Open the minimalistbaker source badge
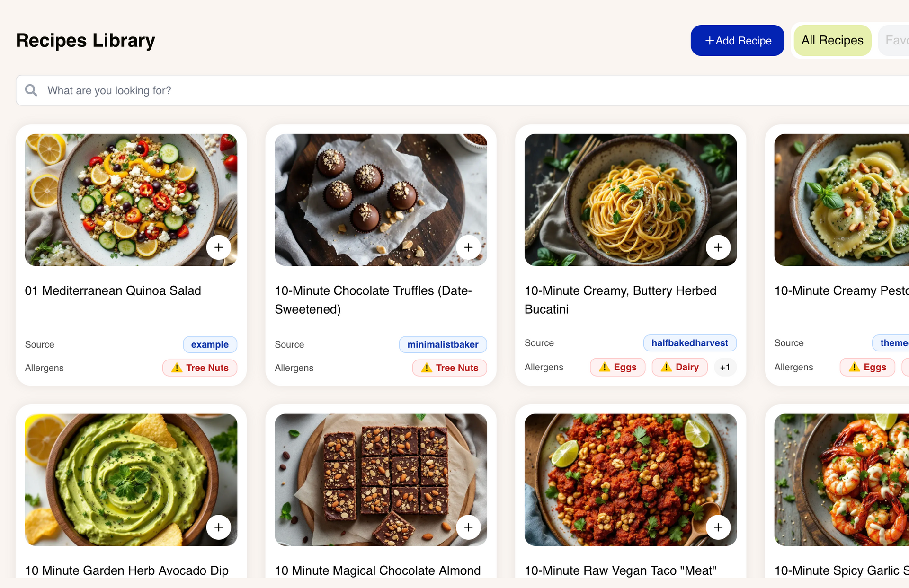Screen dimensions: 909x588 click(443, 344)
